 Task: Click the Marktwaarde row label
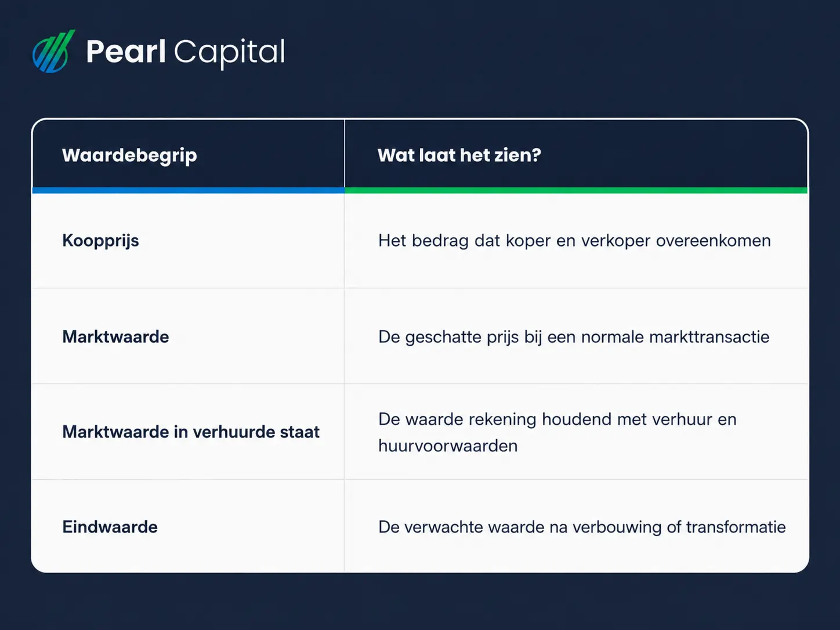[115, 336]
